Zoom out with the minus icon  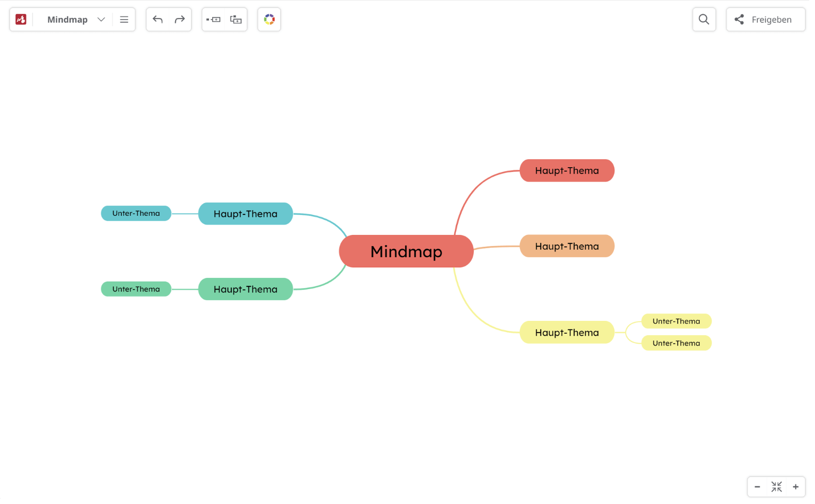757,486
